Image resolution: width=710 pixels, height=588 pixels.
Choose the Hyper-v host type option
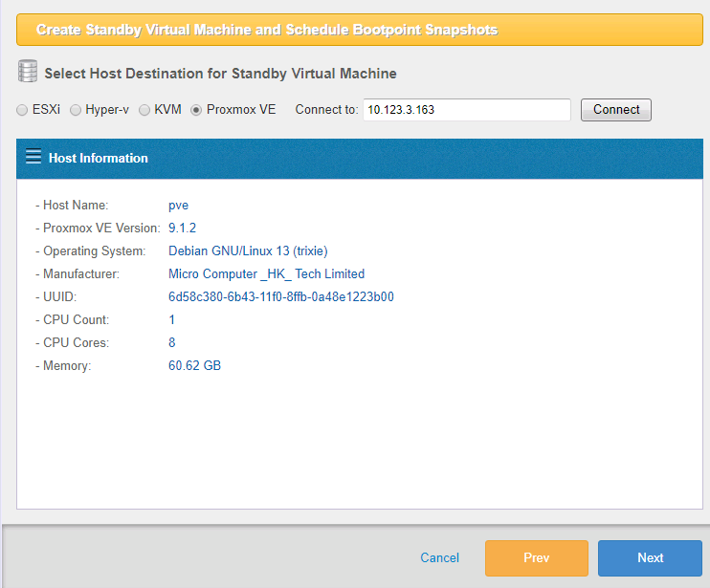[76, 110]
